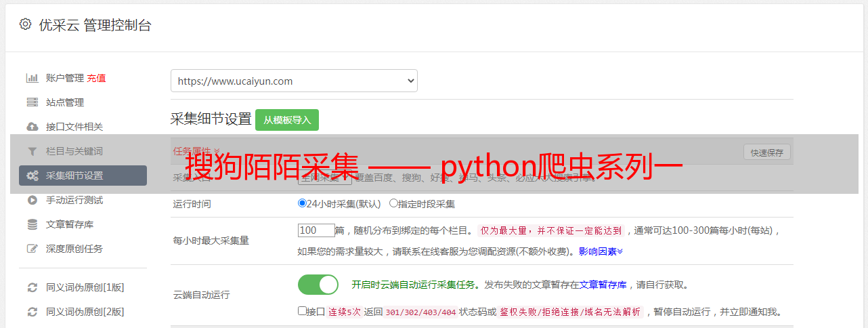Open 接口文件相关 in the sidebar
The height and width of the screenshot is (328, 868).
[x=74, y=127]
